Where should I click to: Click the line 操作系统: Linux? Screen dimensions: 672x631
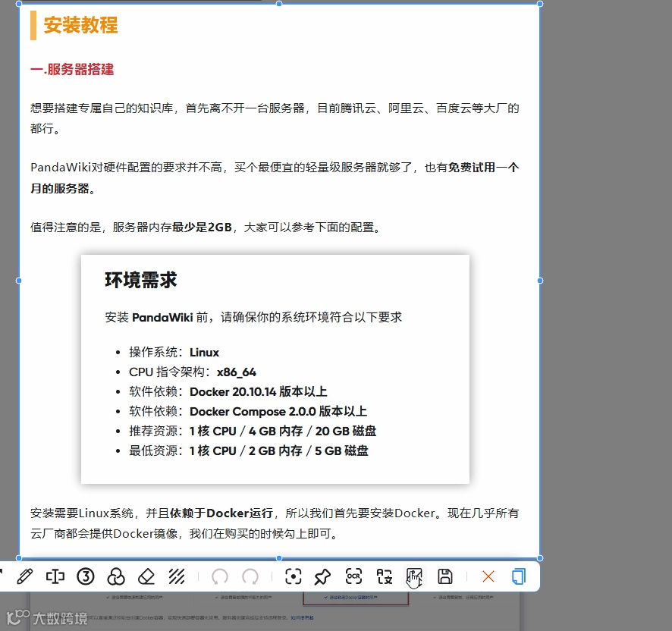174,353
